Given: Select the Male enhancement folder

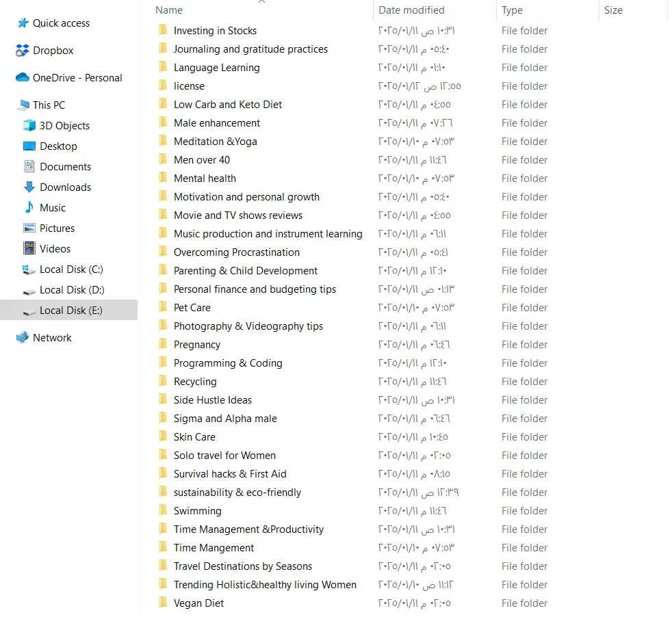Looking at the screenshot, I should pyautogui.click(x=217, y=123).
